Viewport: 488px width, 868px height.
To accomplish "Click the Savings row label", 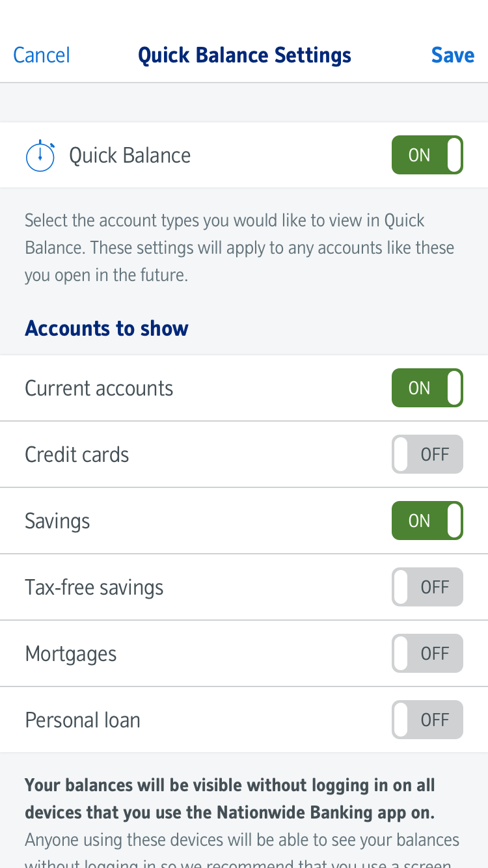I will [x=57, y=521].
